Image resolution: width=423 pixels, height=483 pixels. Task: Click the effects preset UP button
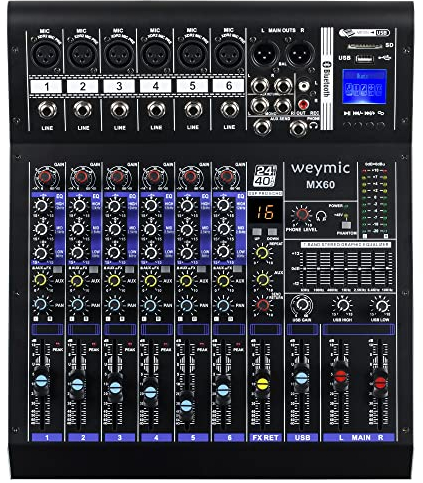257,232
